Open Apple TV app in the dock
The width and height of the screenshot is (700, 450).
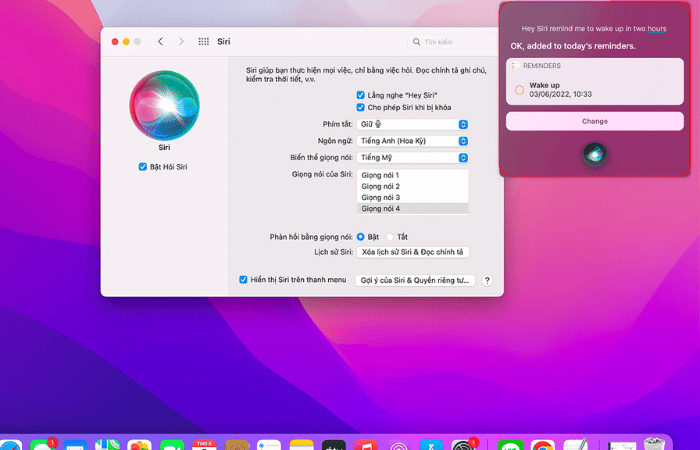click(333, 445)
